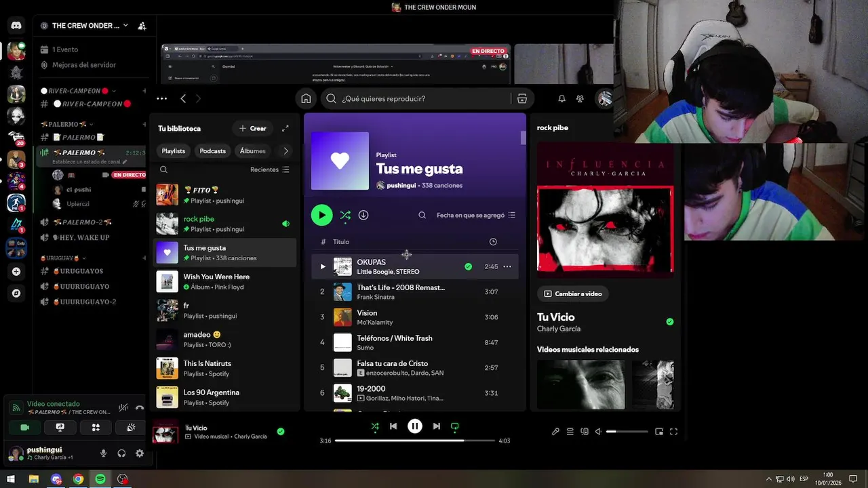868x488 pixels.
Task: Invite people to THE CREW server
Action: click(x=142, y=26)
